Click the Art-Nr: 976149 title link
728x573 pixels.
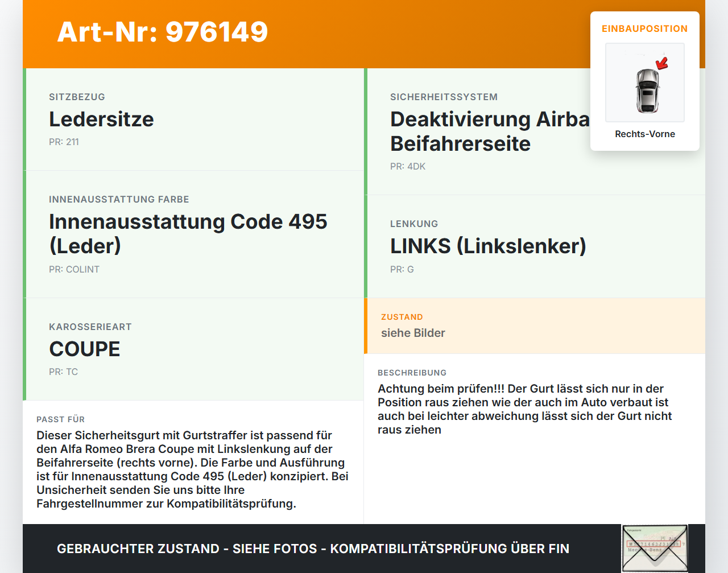(163, 32)
